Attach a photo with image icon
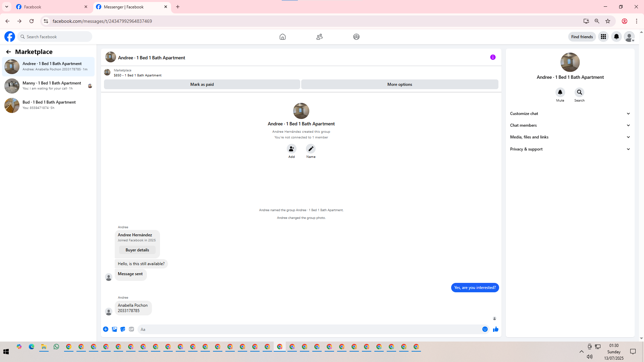Viewport: 644px width, 362px height. pos(114,329)
